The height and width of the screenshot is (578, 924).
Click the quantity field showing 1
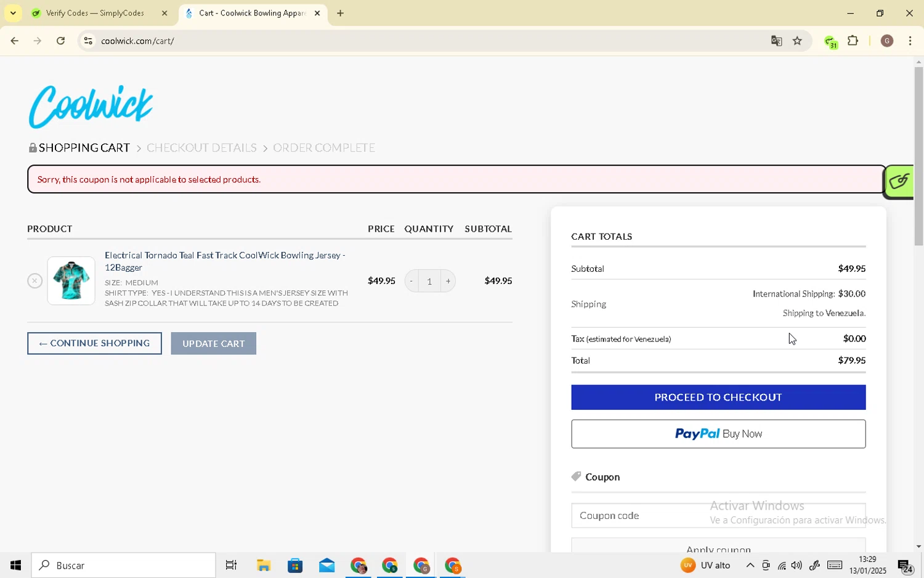tap(429, 281)
